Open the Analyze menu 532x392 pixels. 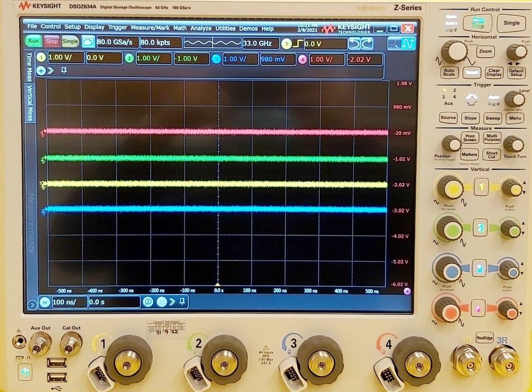point(201,28)
